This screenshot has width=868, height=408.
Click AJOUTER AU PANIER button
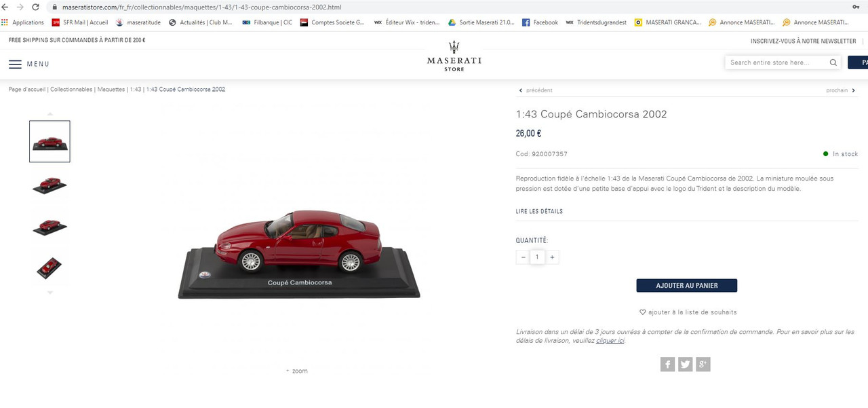(x=687, y=286)
